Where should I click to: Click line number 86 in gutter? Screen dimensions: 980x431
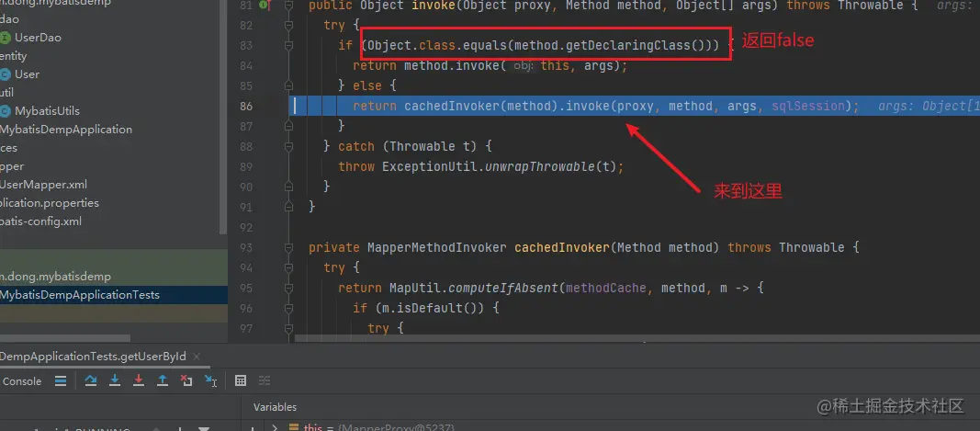coord(245,107)
